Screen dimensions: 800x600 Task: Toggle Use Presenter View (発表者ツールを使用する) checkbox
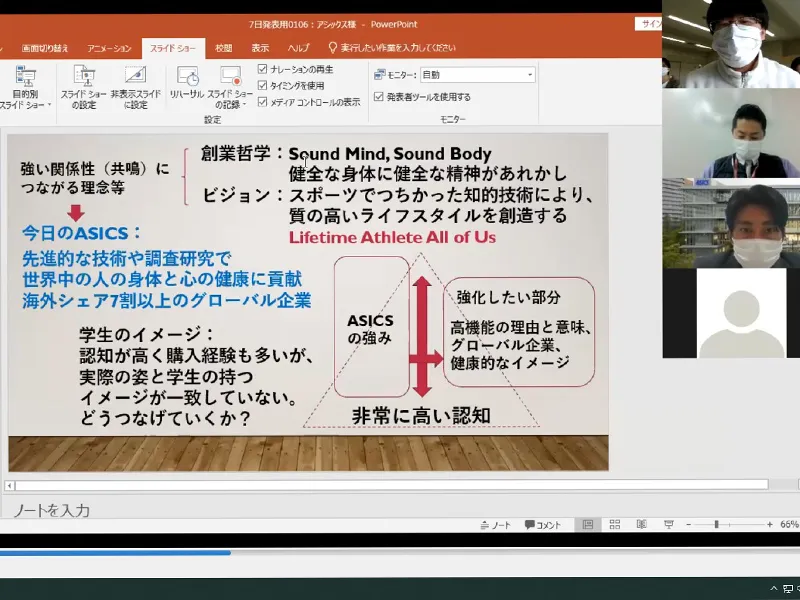click(379, 96)
